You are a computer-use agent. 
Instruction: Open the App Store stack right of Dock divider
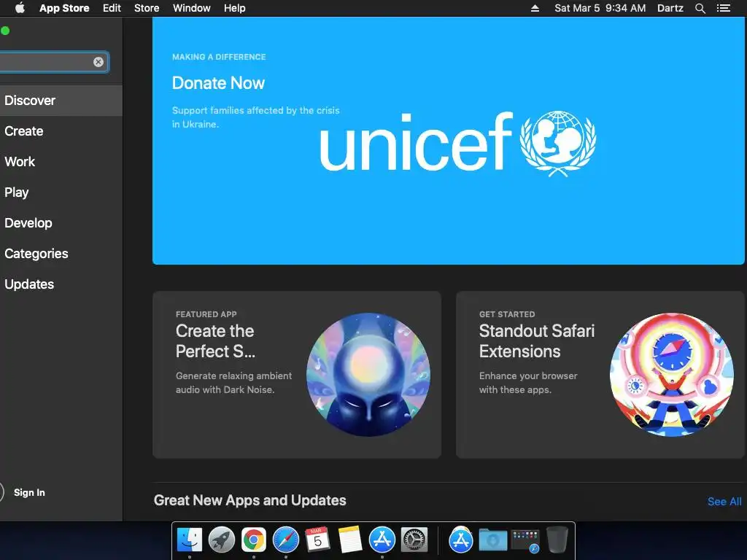click(x=461, y=540)
